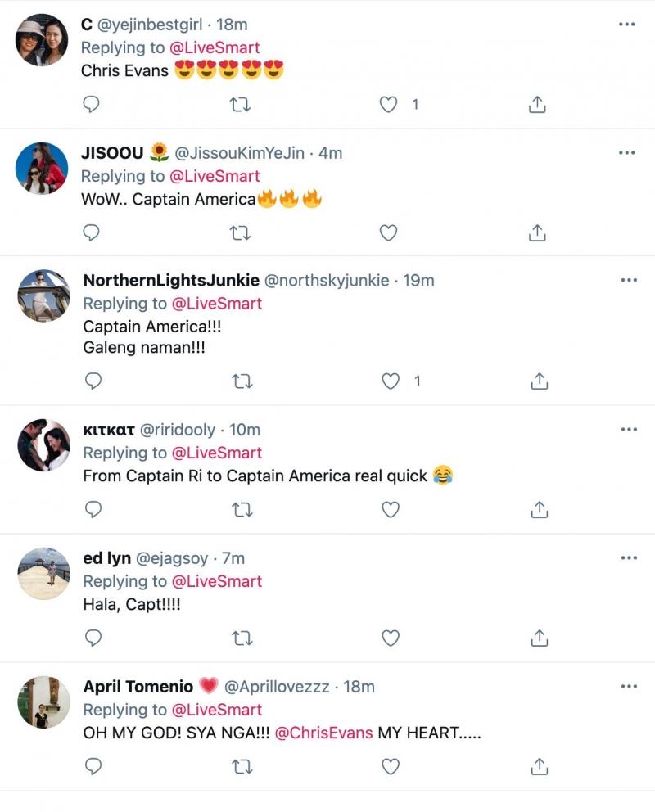Reply to JISOOU's Captain America tweet
This screenshot has width=655, height=812.
click(x=92, y=233)
